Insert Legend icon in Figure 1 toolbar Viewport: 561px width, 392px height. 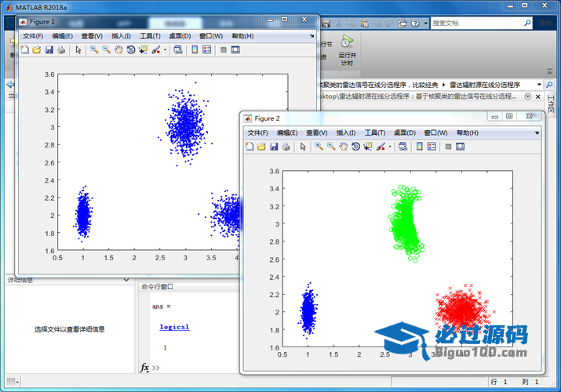point(207,50)
